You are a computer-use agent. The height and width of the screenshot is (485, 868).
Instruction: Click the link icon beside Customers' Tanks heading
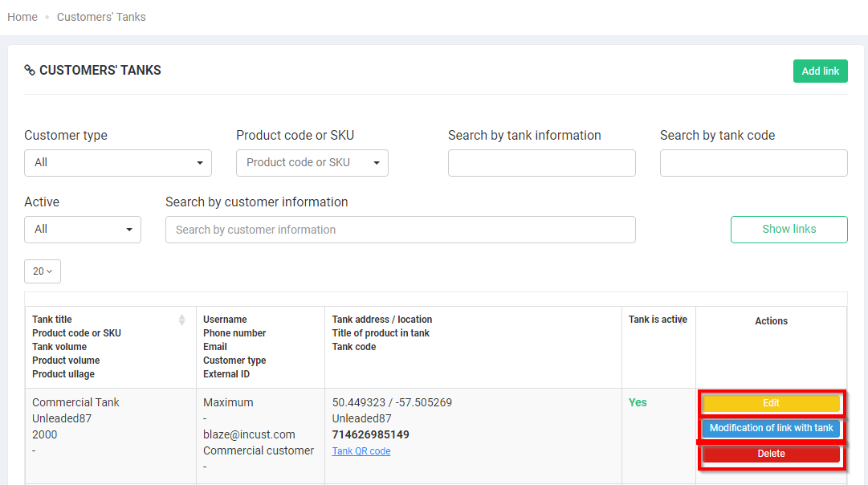click(x=30, y=71)
